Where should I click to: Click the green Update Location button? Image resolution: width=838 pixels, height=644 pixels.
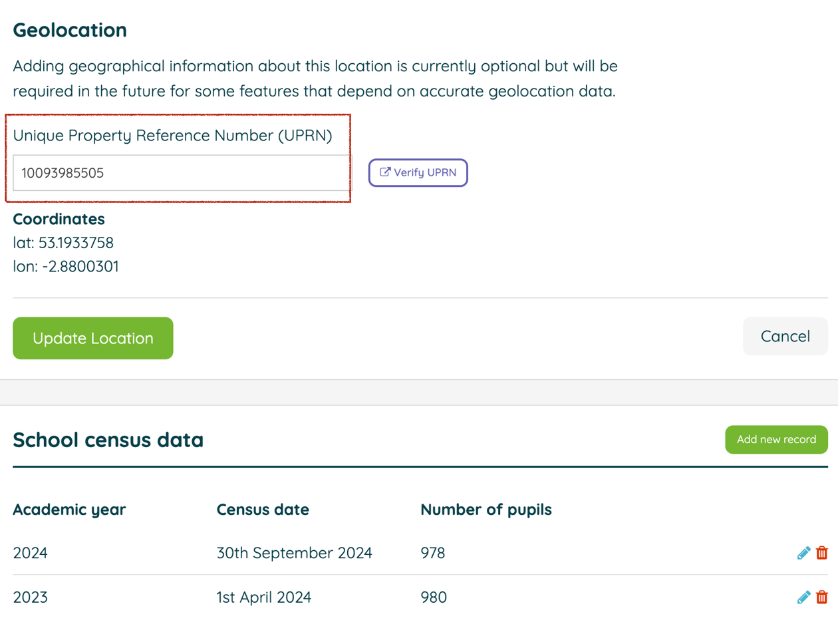coord(93,338)
